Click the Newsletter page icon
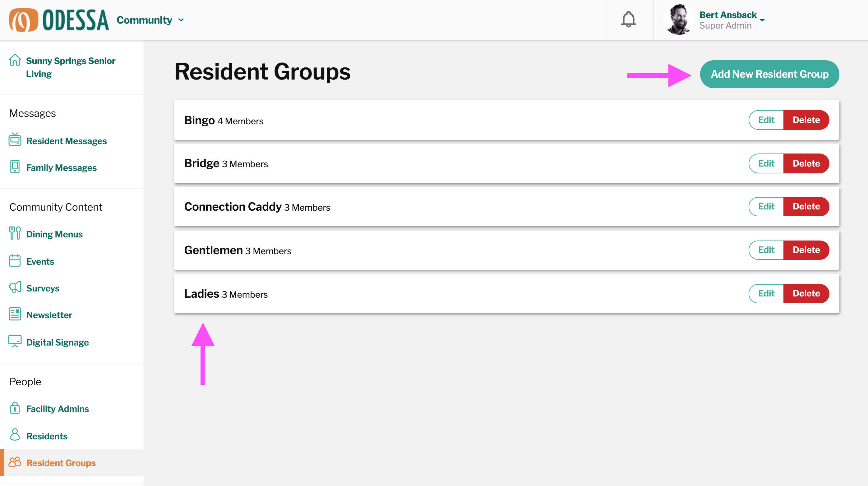 pyautogui.click(x=15, y=314)
